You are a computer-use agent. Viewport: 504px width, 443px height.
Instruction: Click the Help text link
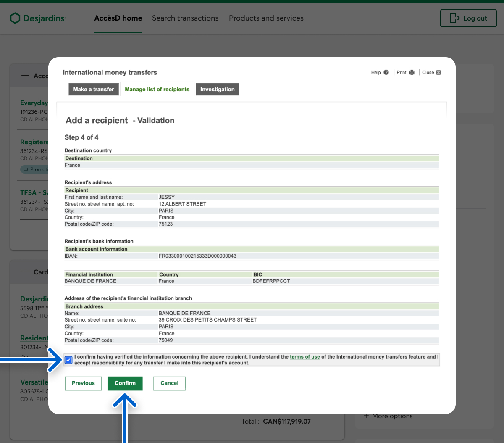click(376, 72)
